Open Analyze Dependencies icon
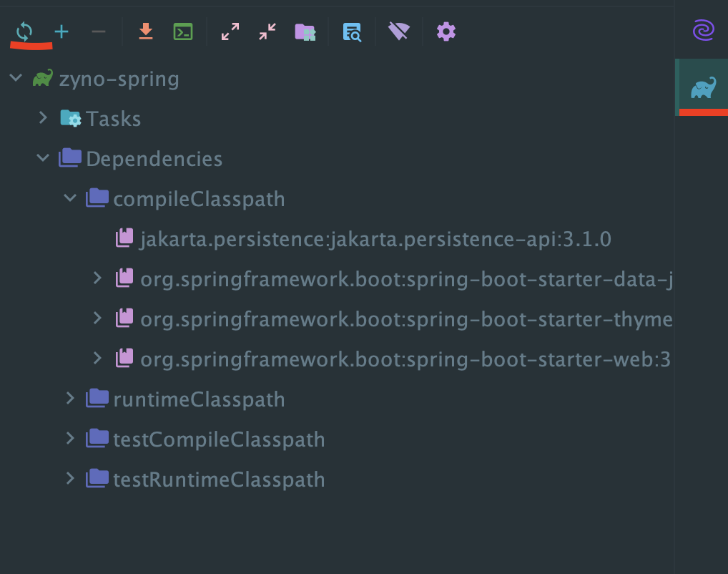This screenshot has width=728, height=574. [x=352, y=32]
